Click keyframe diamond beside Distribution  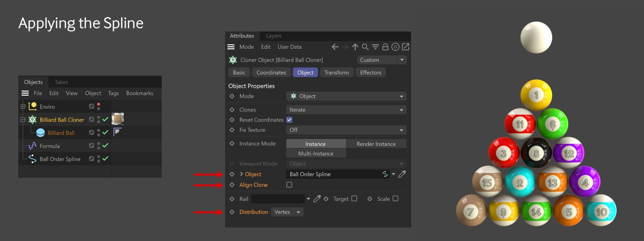coord(232,212)
